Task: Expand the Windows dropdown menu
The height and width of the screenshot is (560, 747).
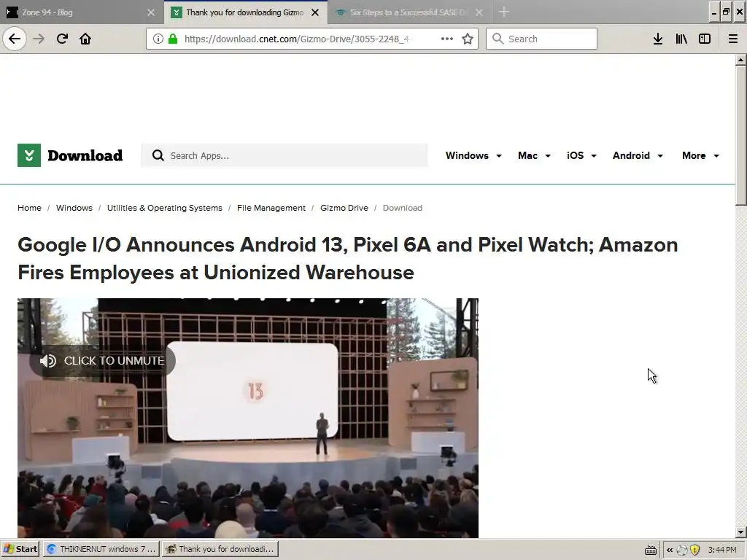Action: [473, 155]
